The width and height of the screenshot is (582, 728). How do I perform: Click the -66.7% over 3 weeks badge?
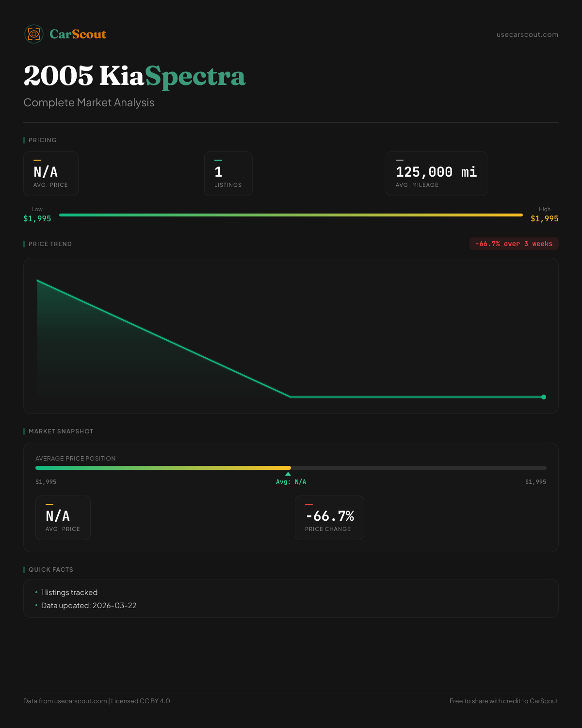(514, 244)
